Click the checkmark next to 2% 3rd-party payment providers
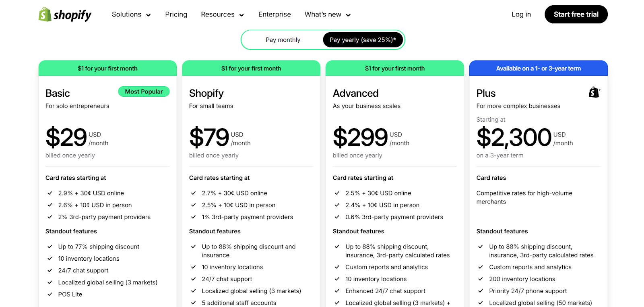644x307 pixels. tap(50, 217)
